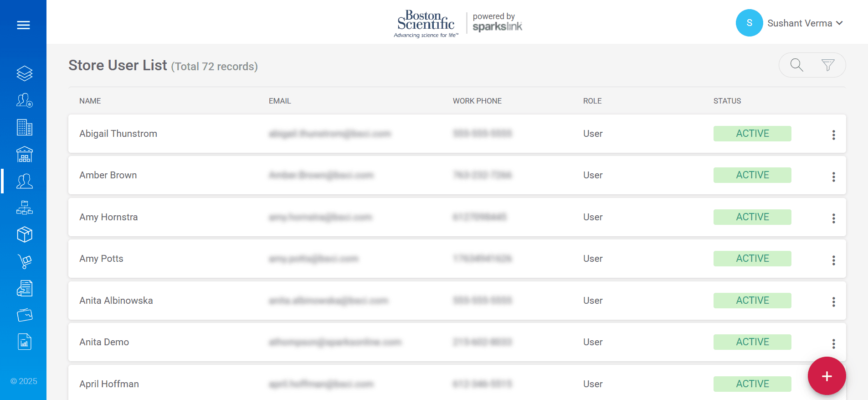This screenshot has width=868, height=400.
Task: Open the store locations sidebar icon
Action: pos(24,154)
